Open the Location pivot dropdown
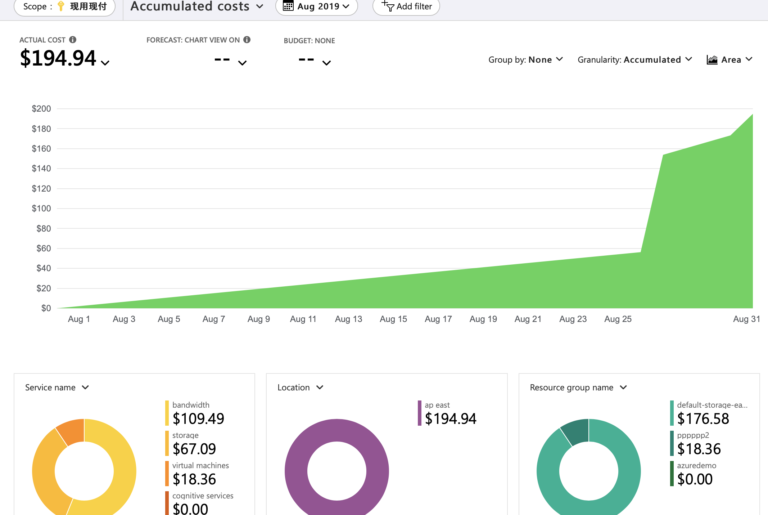The width and height of the screenshot is (768, 515). pos(300,388)
